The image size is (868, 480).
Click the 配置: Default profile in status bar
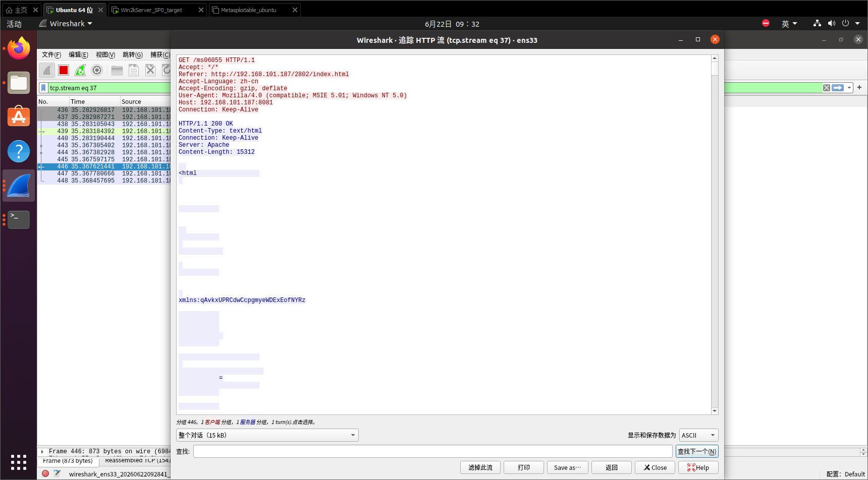[x=845, y=474]
